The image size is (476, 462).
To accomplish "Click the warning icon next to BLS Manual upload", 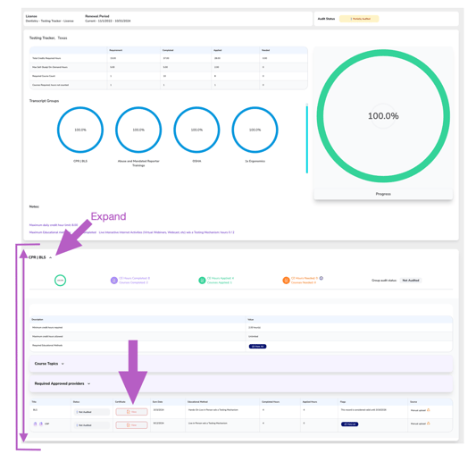I will pyautogui.click(x=429, y=410).
